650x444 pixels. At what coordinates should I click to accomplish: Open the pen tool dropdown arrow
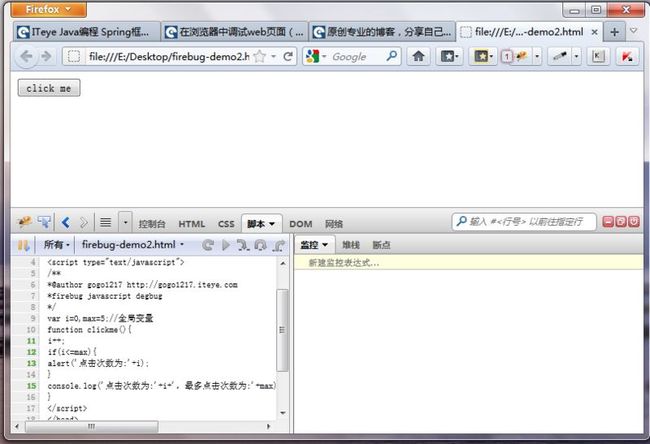577,56
